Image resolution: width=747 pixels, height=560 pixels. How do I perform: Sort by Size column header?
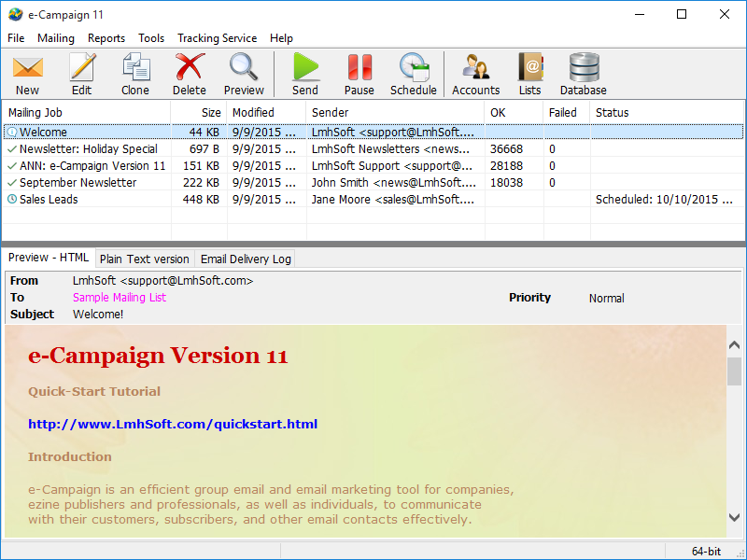(199, 113)
